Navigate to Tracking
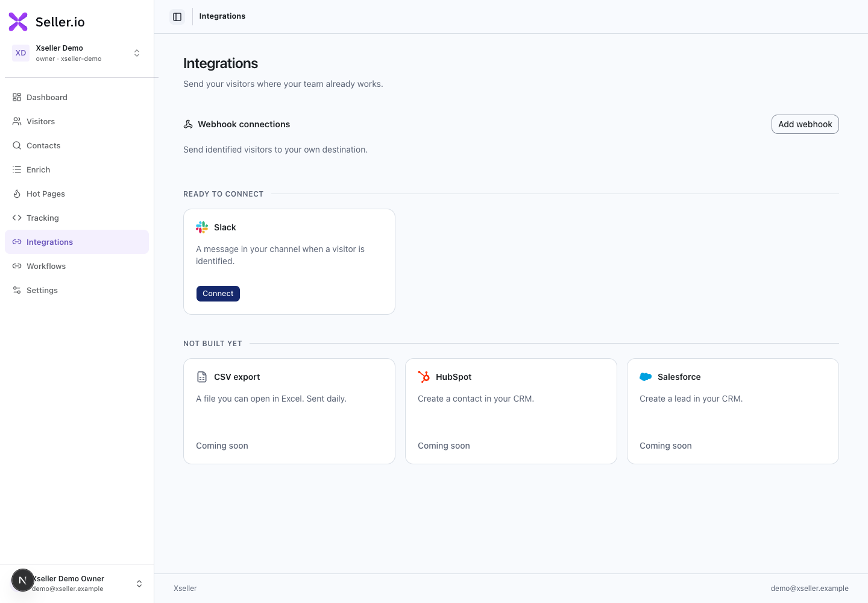This screenshot has width=868, height=603. (x=77, y=218)
